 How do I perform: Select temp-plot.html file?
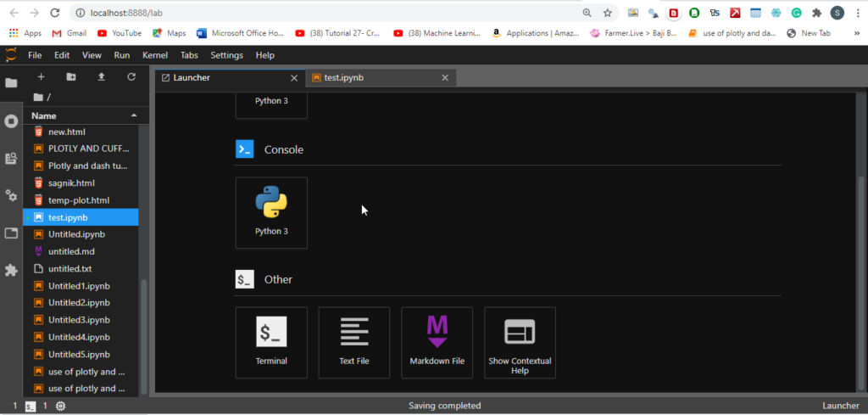click(81, 200)
